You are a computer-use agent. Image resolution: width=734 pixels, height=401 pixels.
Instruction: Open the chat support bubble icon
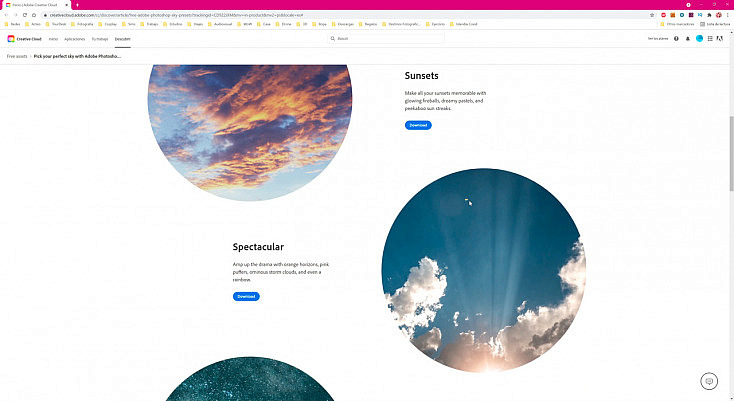click(x=709, y=381)
